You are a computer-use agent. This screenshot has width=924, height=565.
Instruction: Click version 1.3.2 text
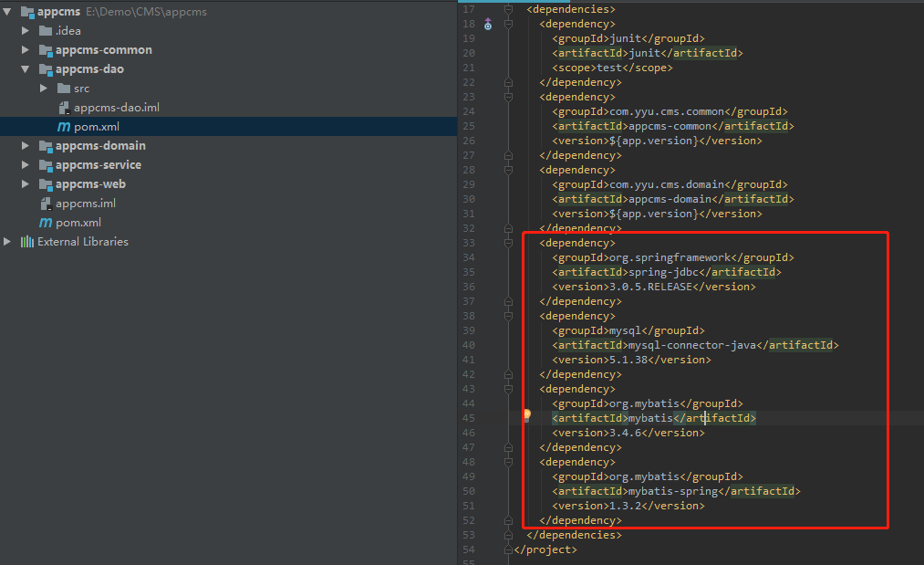(625, 506)
